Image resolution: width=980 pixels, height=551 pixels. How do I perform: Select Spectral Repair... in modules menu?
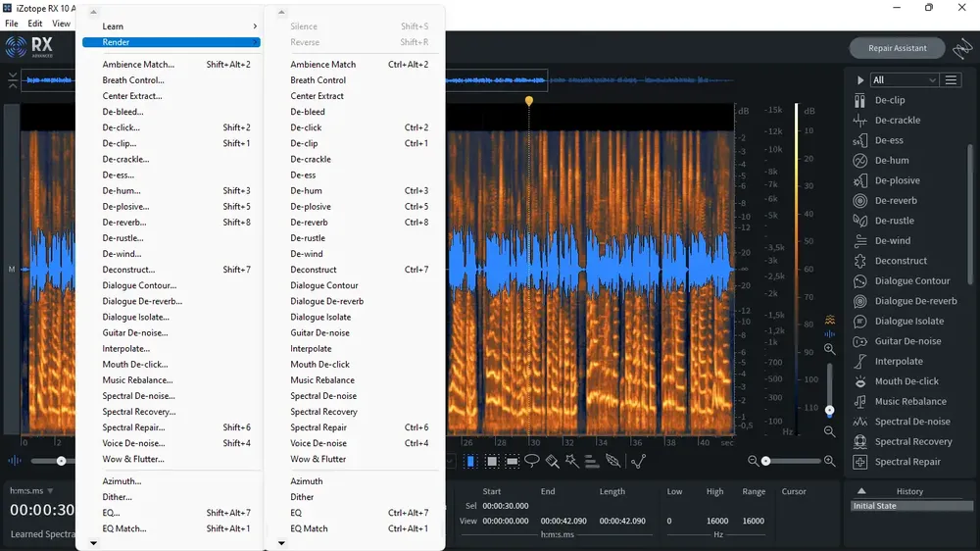pyautogui.click(x=171, y=427)
